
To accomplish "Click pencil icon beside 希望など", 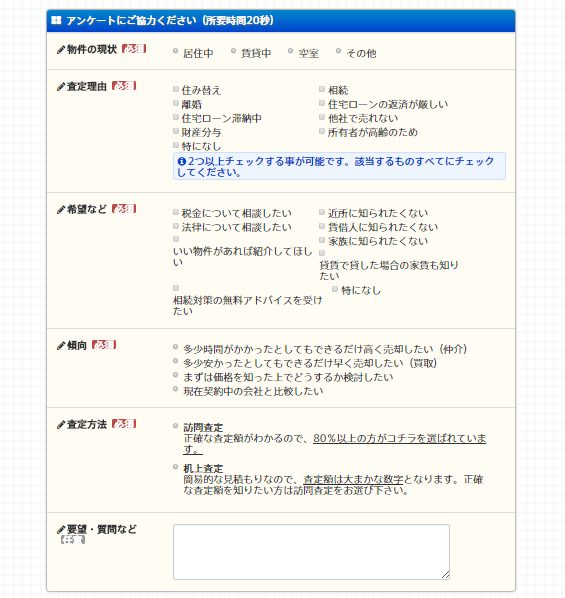I will click(x=61, y=210).
